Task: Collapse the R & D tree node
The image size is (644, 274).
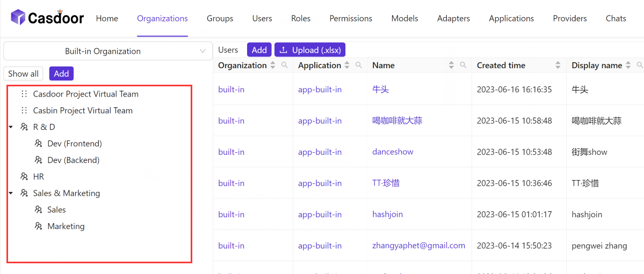Action: [11, 127]
